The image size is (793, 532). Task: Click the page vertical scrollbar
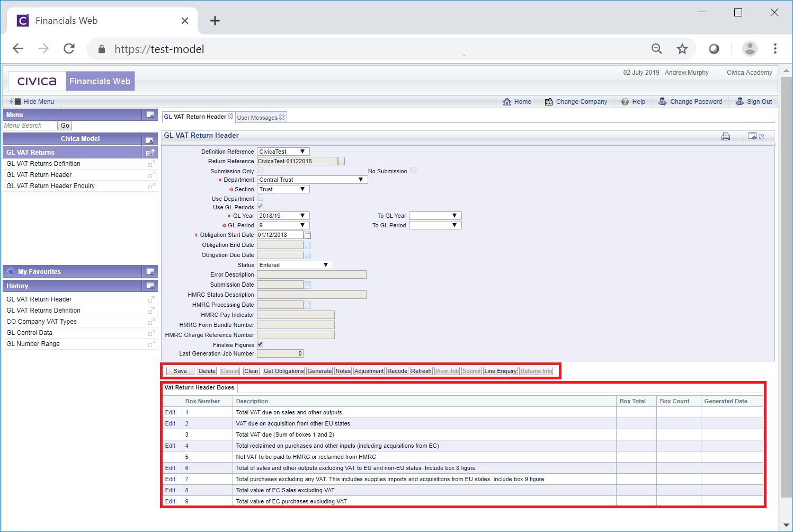tap(786, 286)
